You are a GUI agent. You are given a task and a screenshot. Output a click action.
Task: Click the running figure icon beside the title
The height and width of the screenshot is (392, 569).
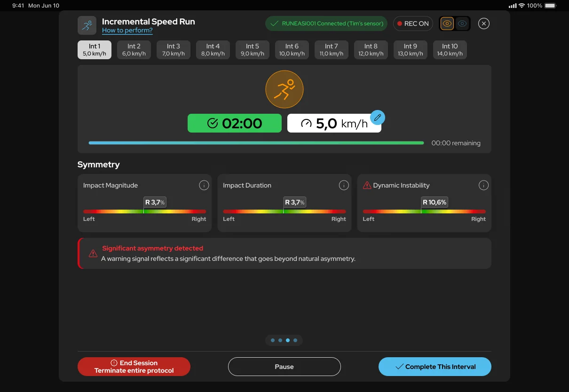coord(87,25)
